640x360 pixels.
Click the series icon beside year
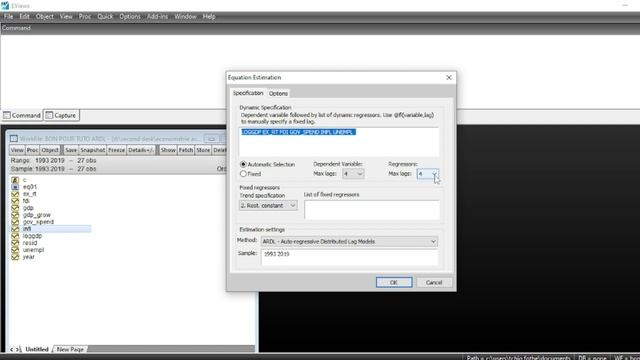pyautogui.click(x=15, y=257)
